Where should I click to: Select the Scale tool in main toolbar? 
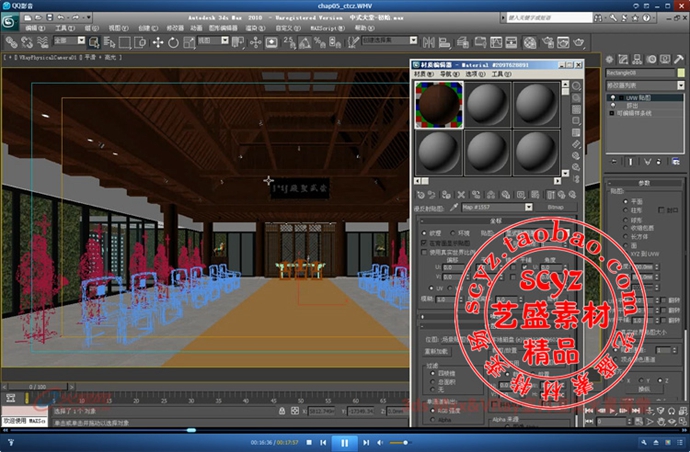point(189,42)
